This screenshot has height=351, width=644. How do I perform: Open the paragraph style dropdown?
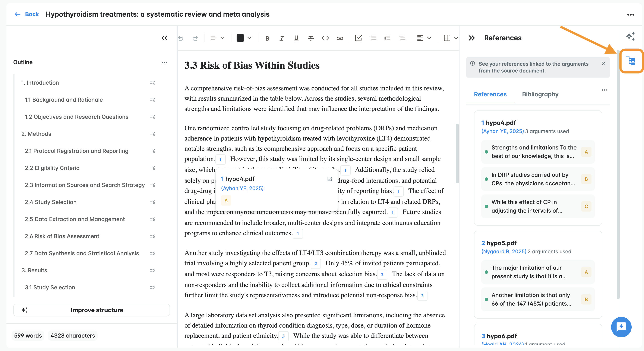(x=217, y=38)
